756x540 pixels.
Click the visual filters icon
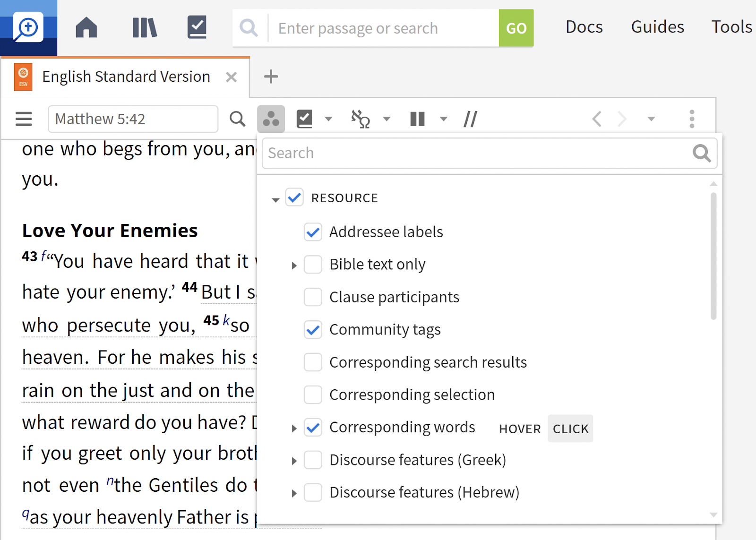(x=271, y=119)
